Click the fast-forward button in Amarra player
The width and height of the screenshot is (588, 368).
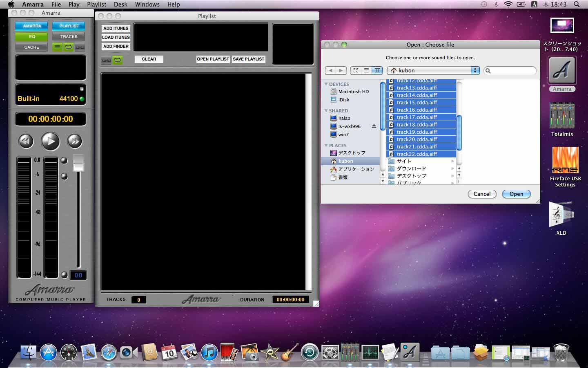pos(74,141)
